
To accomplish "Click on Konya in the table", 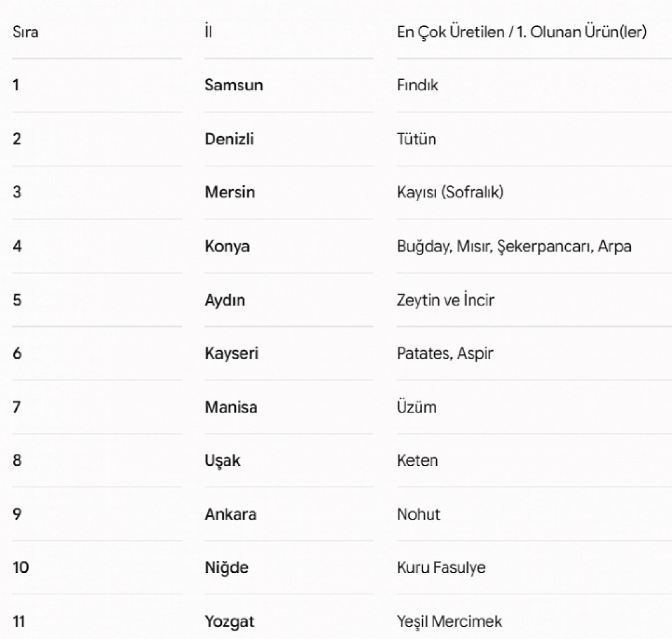I will (x=227, y=246).
